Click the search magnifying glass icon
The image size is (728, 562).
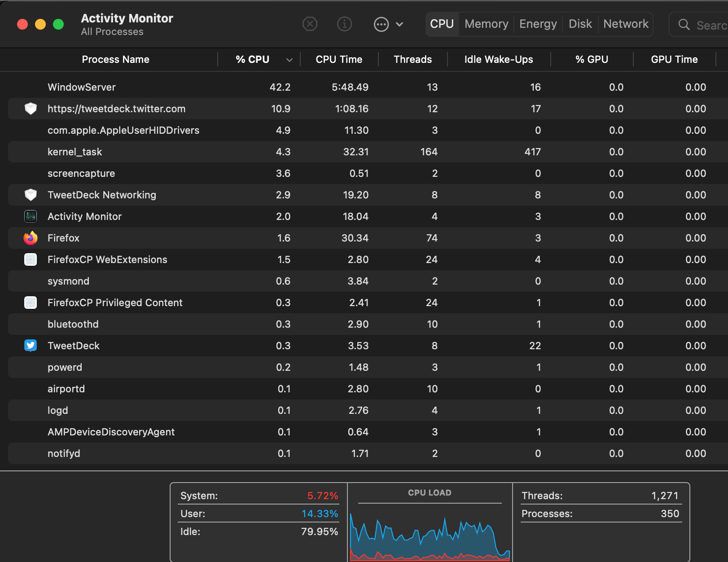[x=684, y=25]
